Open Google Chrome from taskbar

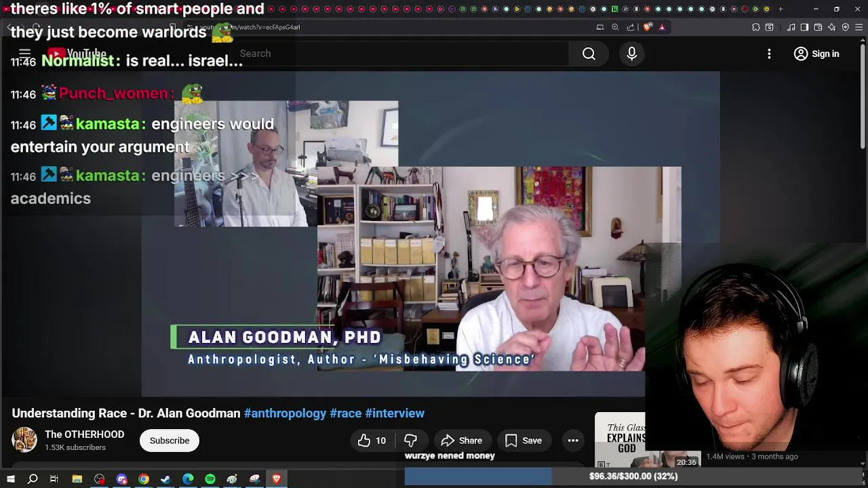pyautogui.click(x=144, y=479)
